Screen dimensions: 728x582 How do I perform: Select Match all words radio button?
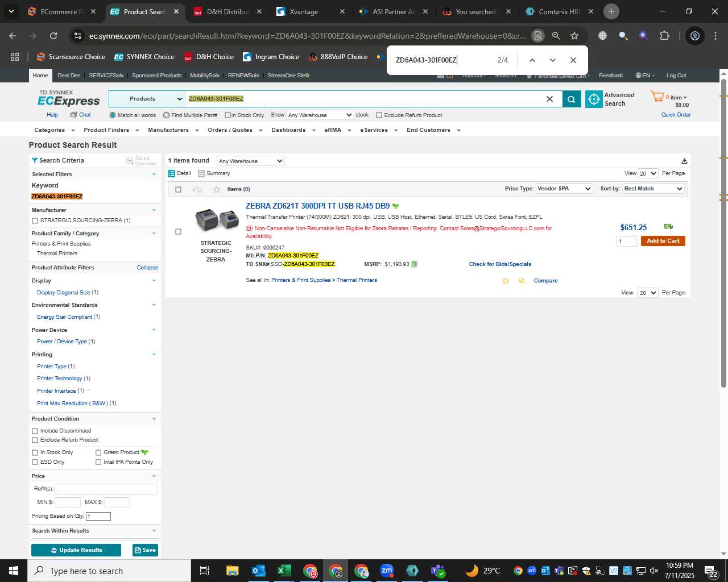[113, 115]
